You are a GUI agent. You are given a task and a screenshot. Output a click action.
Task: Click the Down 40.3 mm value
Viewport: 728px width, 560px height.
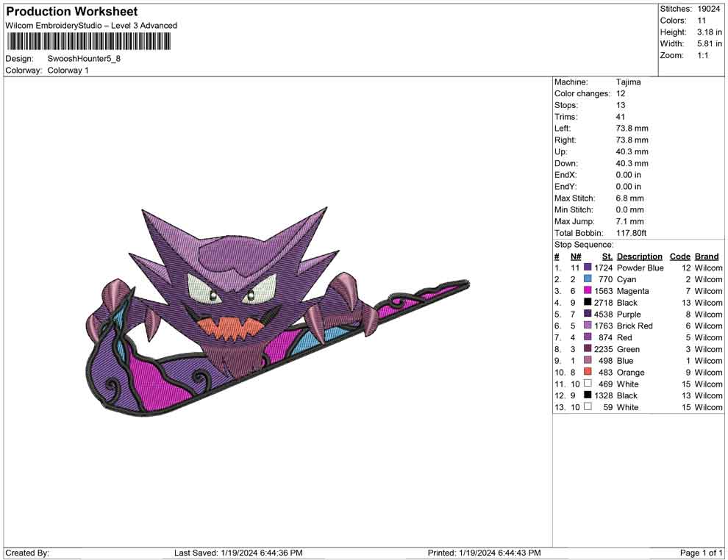[632, 163]
